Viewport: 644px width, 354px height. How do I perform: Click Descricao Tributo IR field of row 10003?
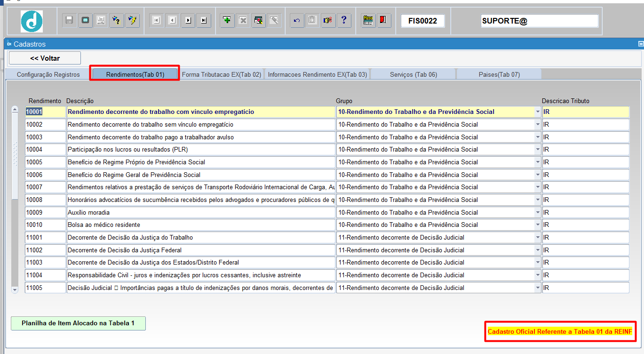(x=586, y=137)
